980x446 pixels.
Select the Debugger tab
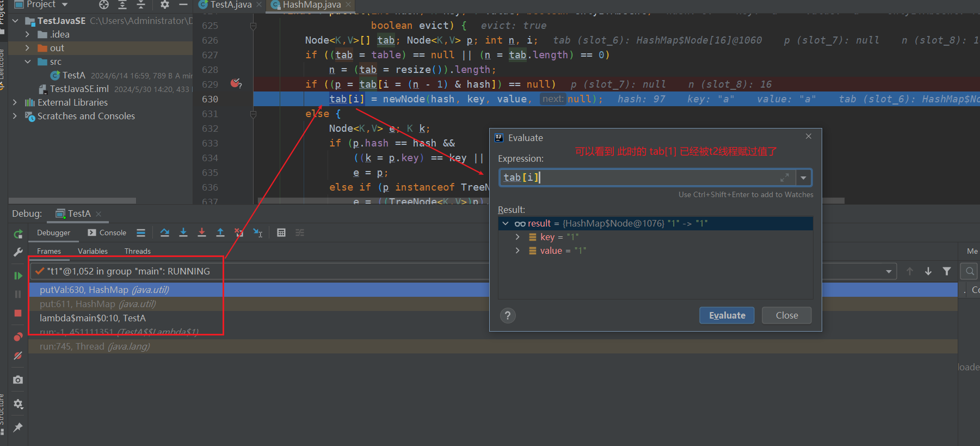coord(53,233)
